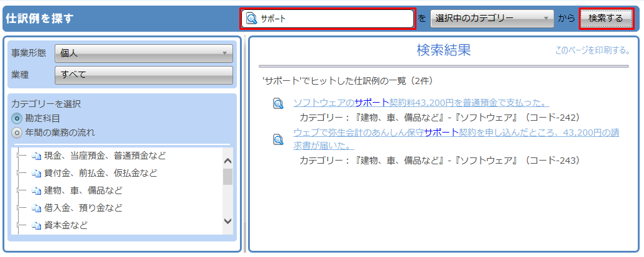This screenshot has width=644, height=257.
Task: Select the 貸付金、前払金、仮払金など category
Action: pos(100,173)
